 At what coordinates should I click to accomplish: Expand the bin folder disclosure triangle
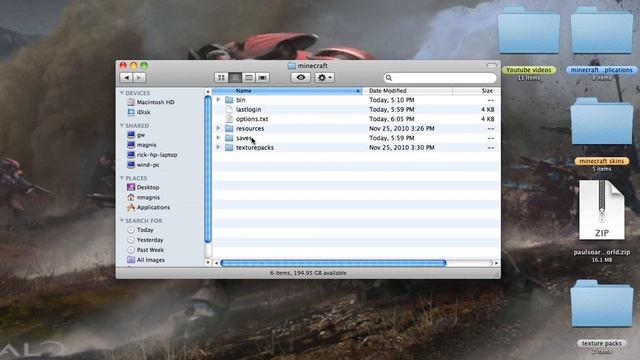point(218,100)
